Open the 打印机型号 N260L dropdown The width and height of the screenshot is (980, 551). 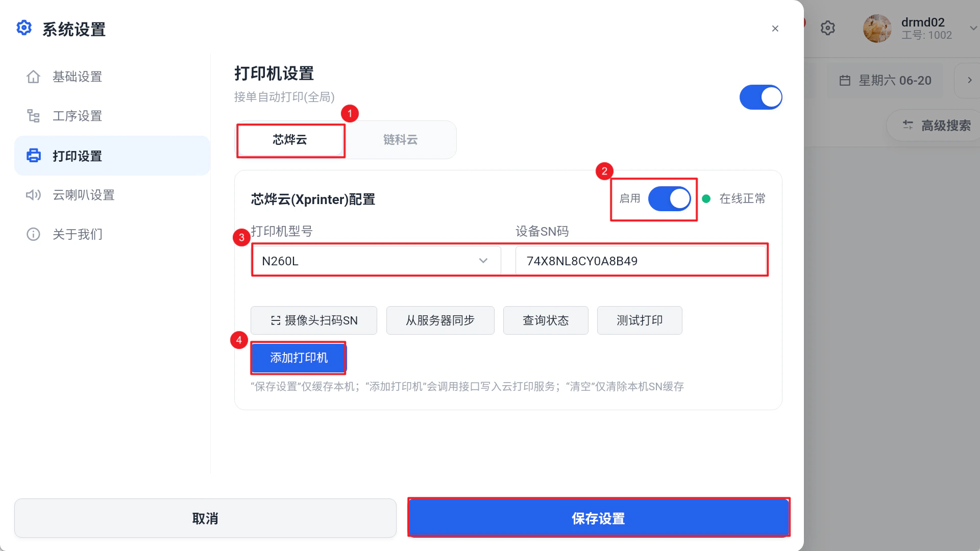[376, 261]
